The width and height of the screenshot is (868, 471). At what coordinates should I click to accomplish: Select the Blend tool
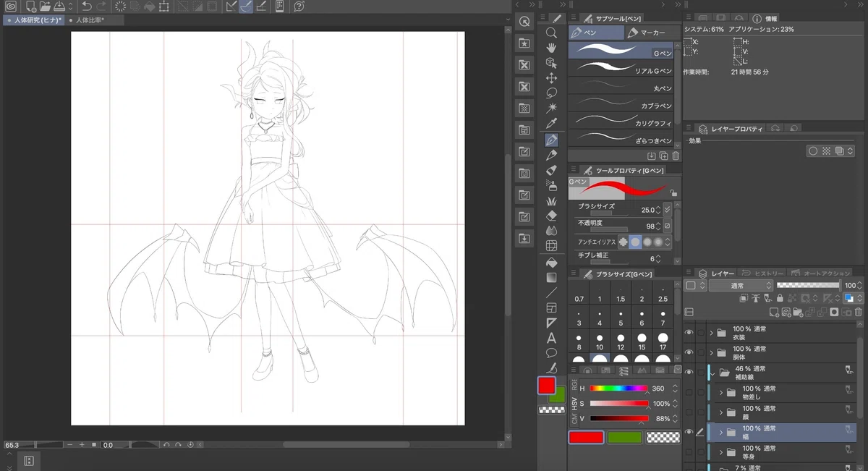pyautogui.click(x=551, y=231)
